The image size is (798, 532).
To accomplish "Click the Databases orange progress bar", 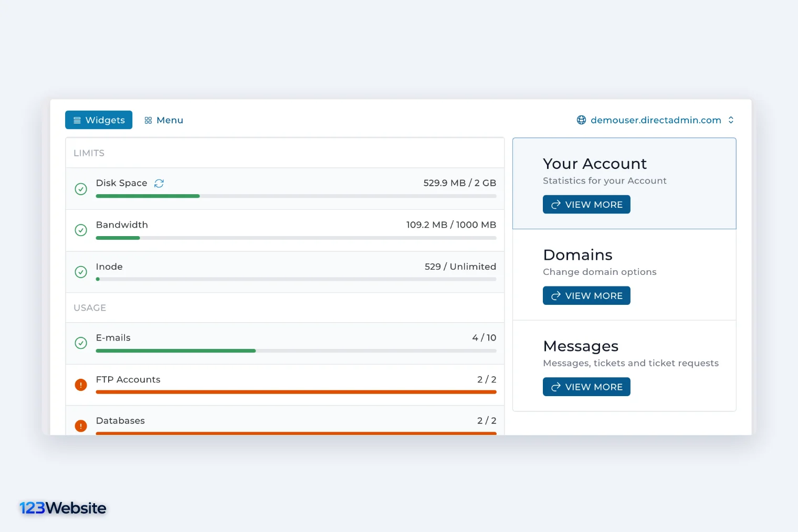I will tap(296, 433).
